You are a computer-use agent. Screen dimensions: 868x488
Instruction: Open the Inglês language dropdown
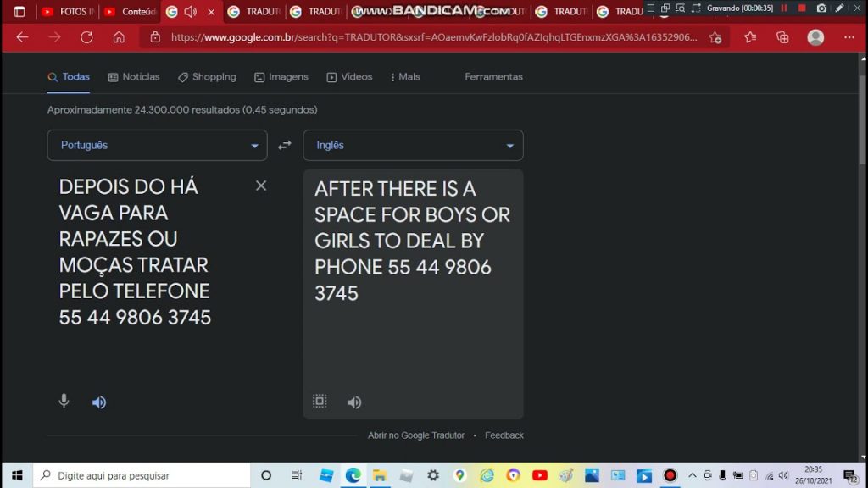point(413,145)
